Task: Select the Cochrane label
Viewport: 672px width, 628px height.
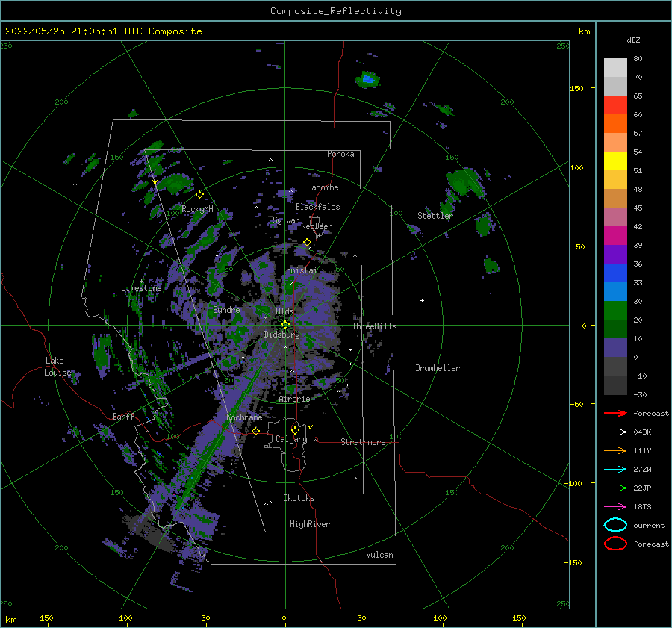Action: coord(244,417)
